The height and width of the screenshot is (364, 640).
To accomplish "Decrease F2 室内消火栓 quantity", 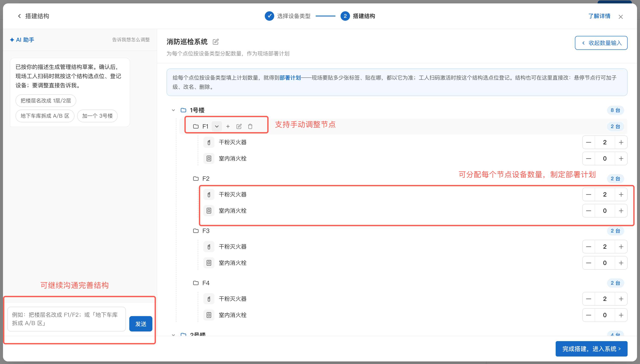I will click(588, 211).
